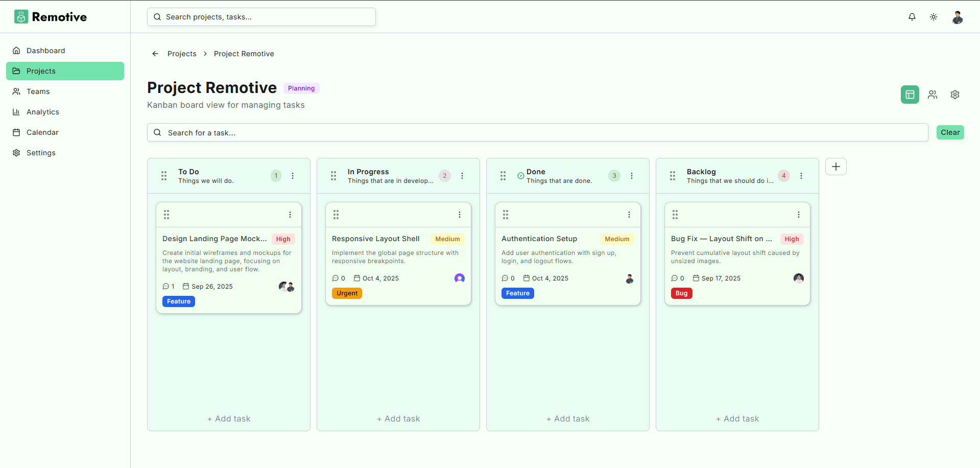The image size is (980, 468).
Task: Switch to the kanban board view icon
Action: click(x=910, y=95)
